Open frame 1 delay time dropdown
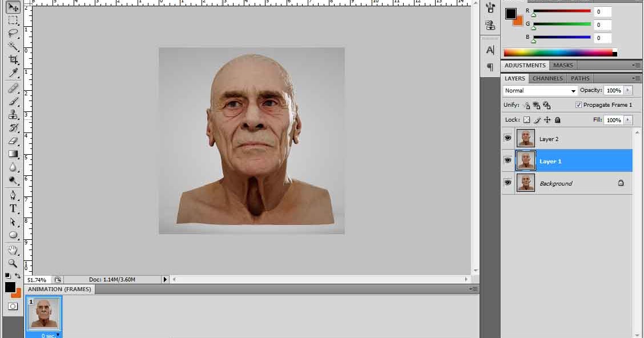 click(x=49, y=335)
